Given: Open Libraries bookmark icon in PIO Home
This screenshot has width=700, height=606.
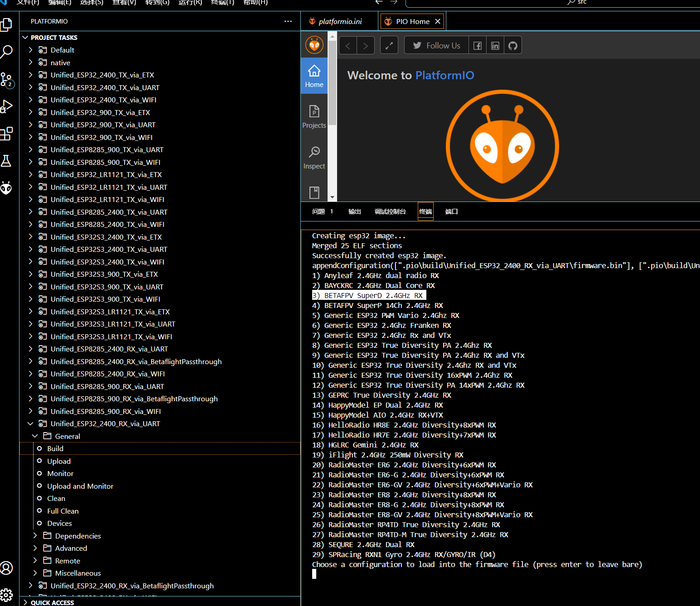Looking at the screenshot, I should pos(314,192).
